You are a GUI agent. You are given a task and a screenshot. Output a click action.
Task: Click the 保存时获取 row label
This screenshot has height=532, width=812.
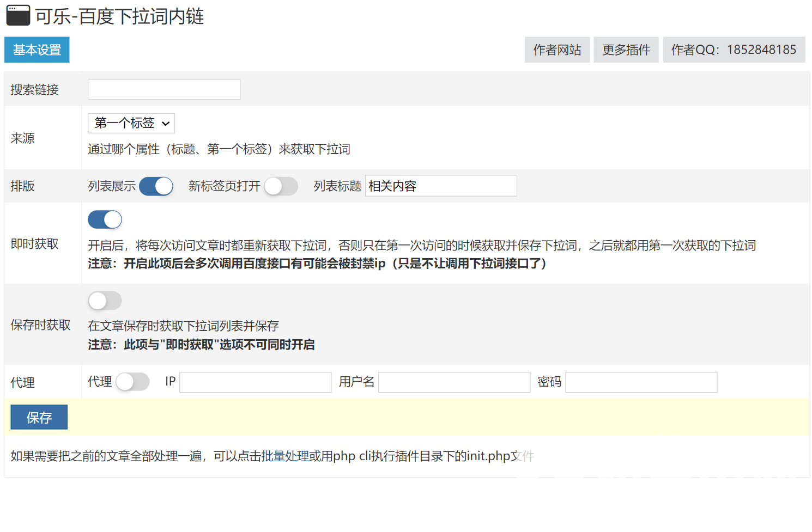pos(40,325)
